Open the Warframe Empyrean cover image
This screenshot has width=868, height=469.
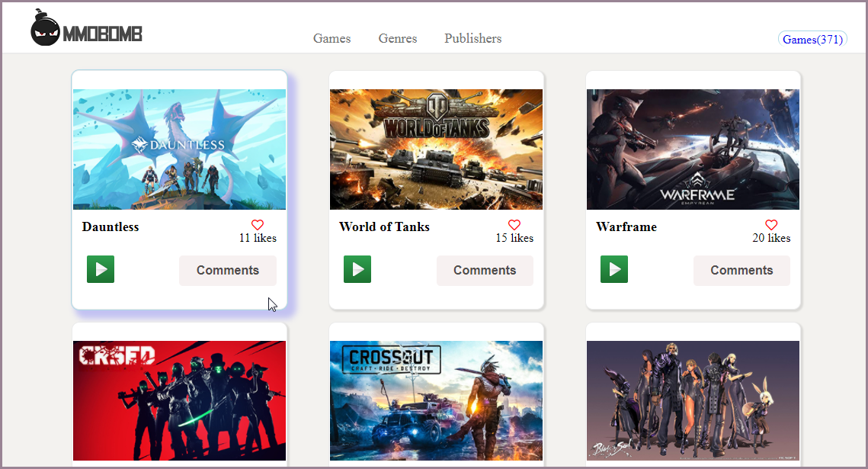pyautogui.click(x=693, y=149)
